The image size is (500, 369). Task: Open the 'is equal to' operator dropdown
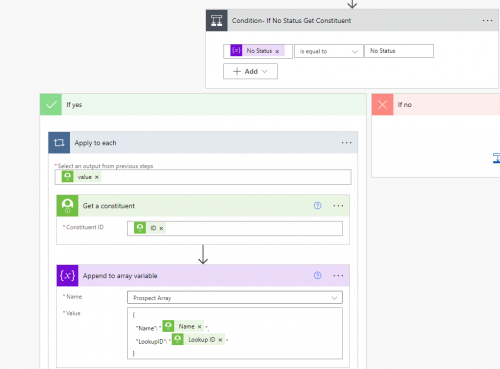coord(328,51)
